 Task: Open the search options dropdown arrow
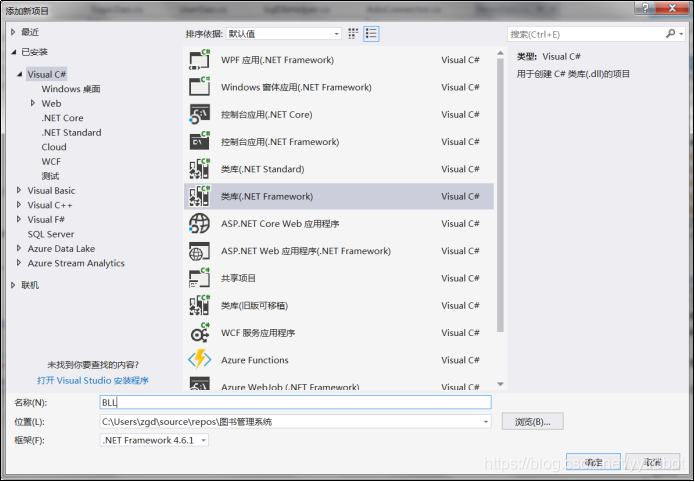click(681, 34)
